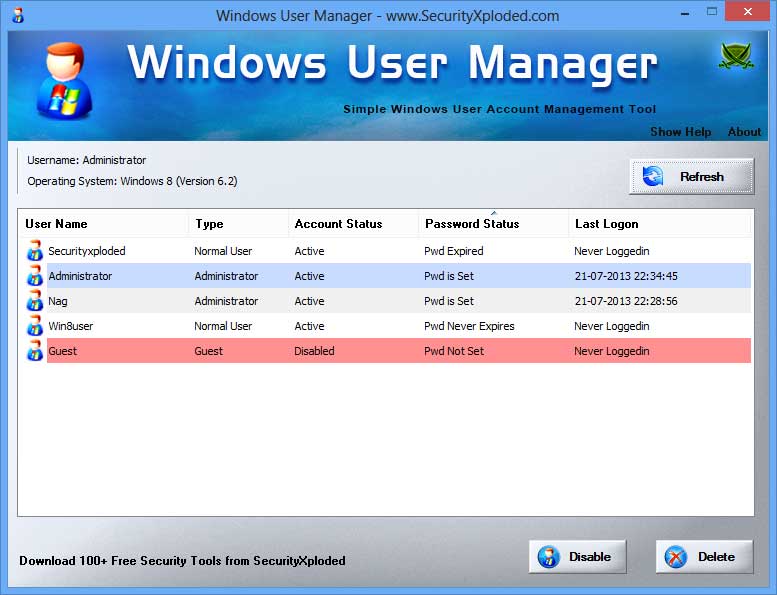Viewport: 777px width, 595px height.
Task: Click the large Windows user logo
Action: point(62,81)
